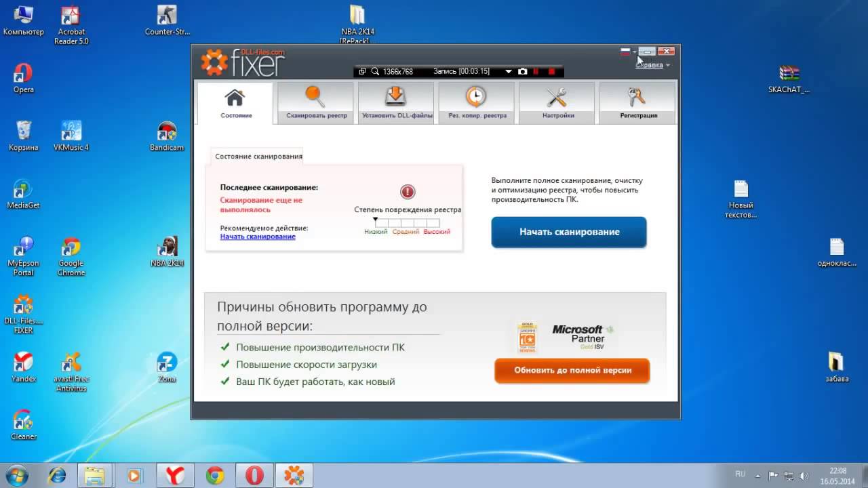
Task: Click the Начать сканирование blue button
Action: click(569, 232)
